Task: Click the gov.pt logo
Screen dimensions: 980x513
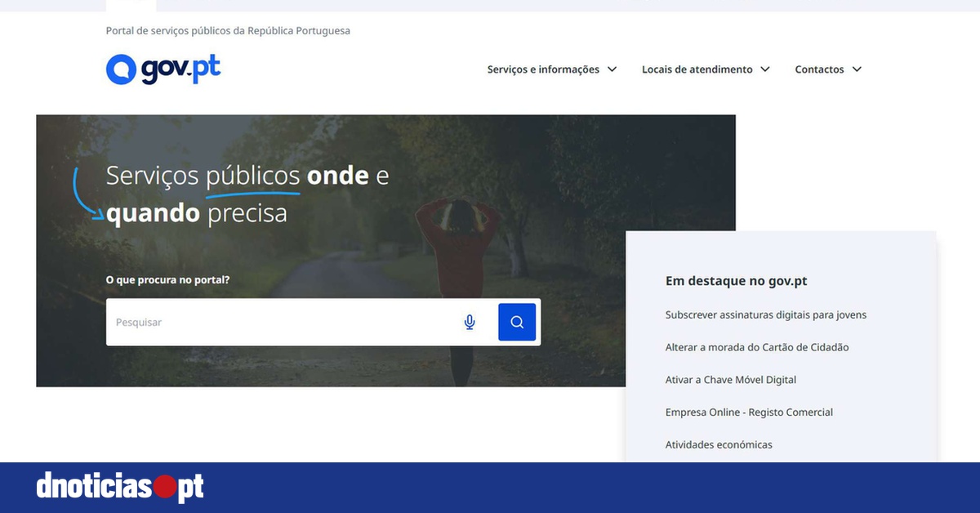Action: tap(162, 69)
